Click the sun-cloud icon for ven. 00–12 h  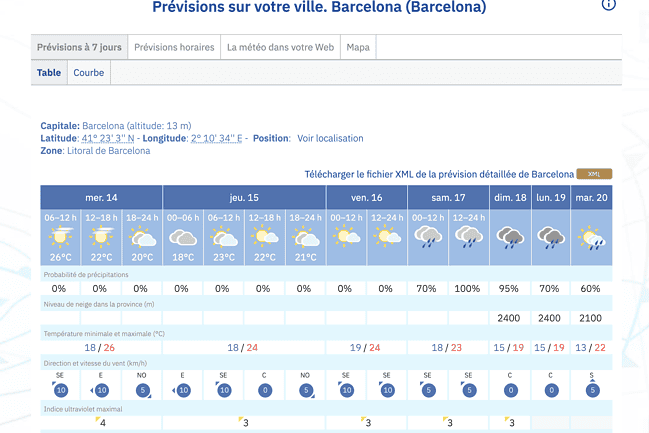click(346, 237)
